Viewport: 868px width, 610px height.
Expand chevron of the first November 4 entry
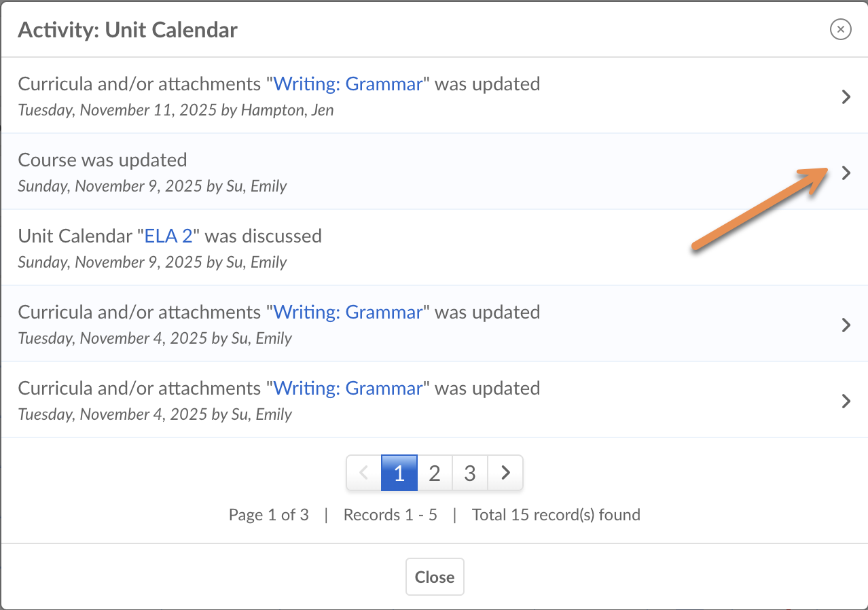point(846,325)
